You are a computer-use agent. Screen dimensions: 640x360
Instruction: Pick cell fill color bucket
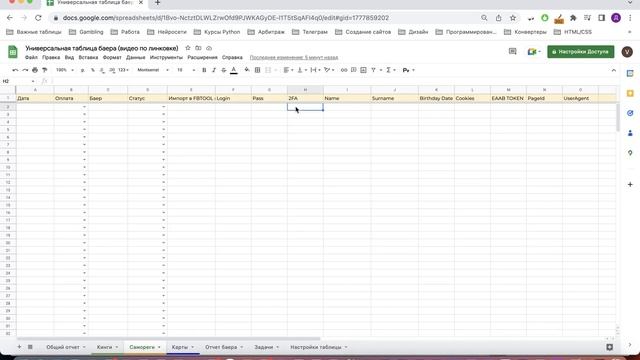[x=247, y=70]
